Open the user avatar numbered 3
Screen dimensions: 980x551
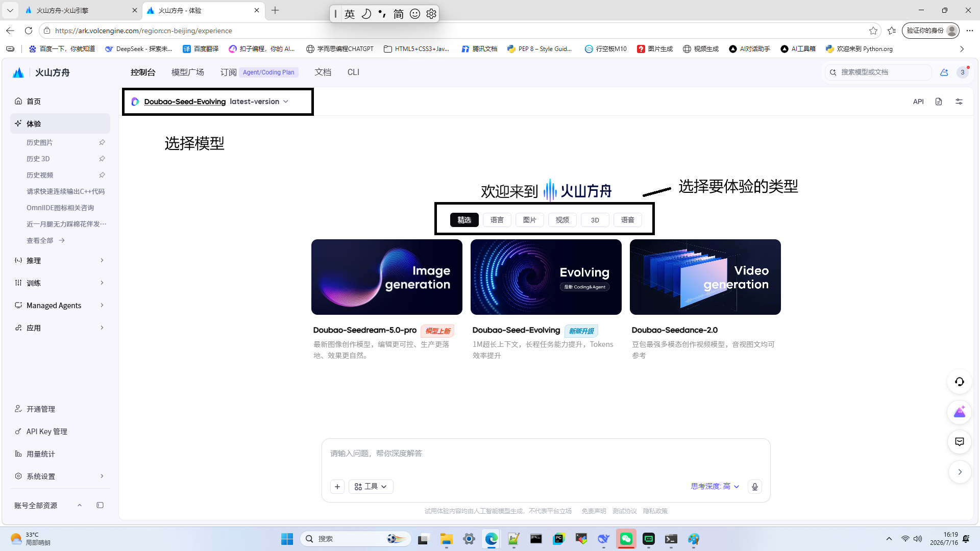point(963,72)
